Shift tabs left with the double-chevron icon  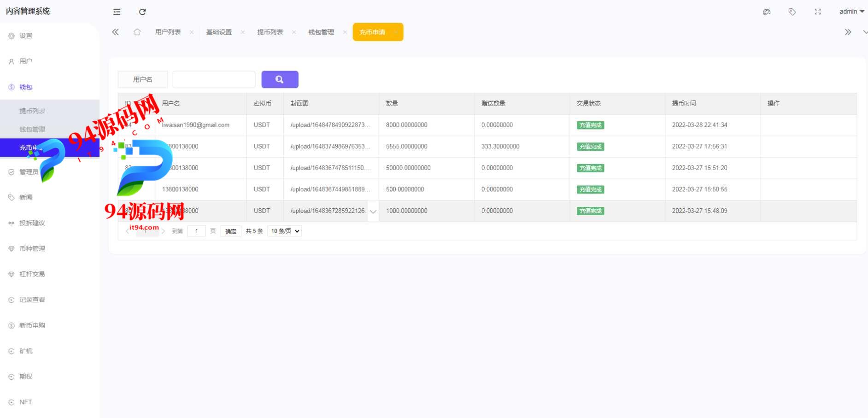[x=115, y=32]
